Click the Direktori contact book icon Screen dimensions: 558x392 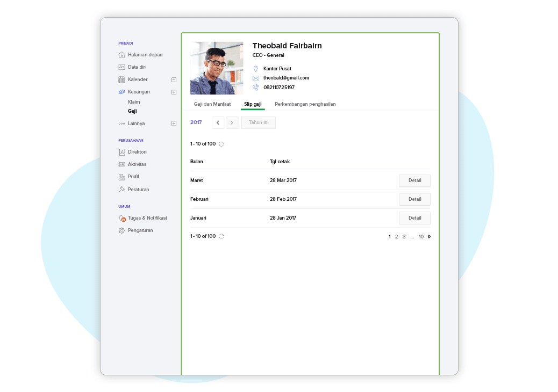pos(121,152)
